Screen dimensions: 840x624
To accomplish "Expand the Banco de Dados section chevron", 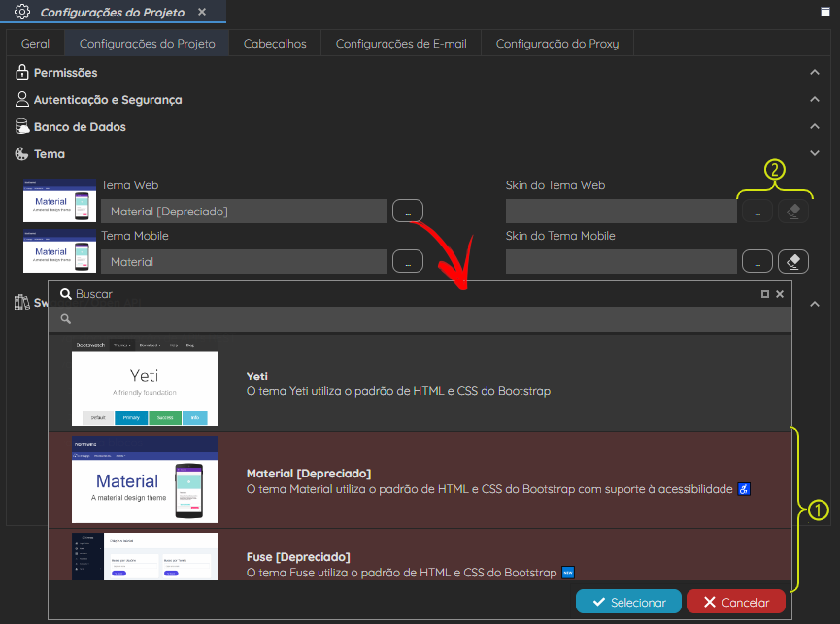I will 815,126.
